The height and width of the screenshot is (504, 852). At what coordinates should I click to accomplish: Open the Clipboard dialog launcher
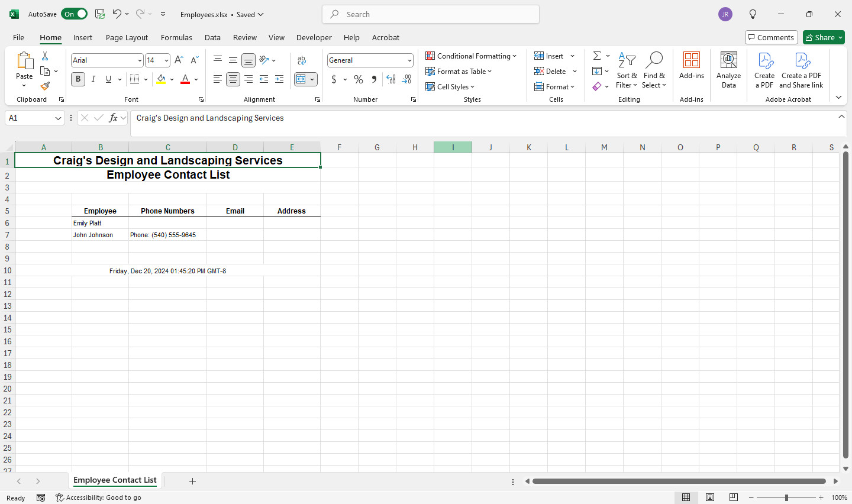[x=61, y=99]
